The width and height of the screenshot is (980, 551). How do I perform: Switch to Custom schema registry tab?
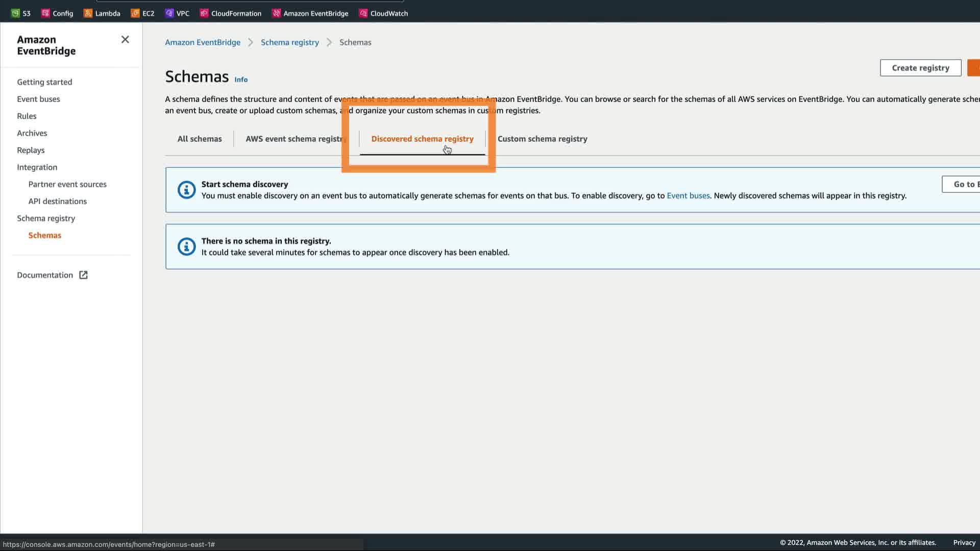click(x=542, y=139)
